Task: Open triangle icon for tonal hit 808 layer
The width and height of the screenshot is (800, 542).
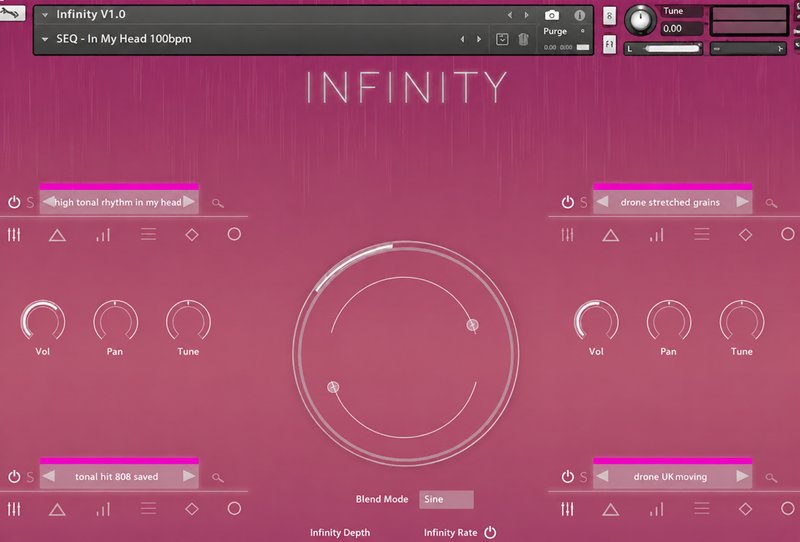Action: (57, 509)
